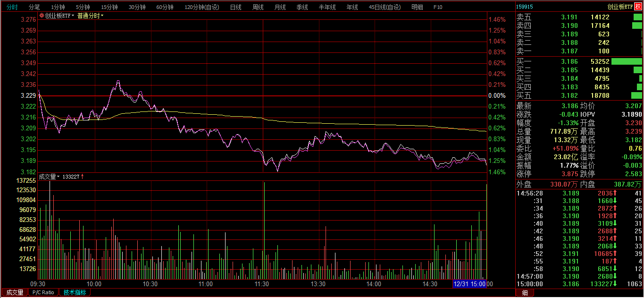
Task: Click the 细 details button below trades
Action: click(x=525, y=293)
